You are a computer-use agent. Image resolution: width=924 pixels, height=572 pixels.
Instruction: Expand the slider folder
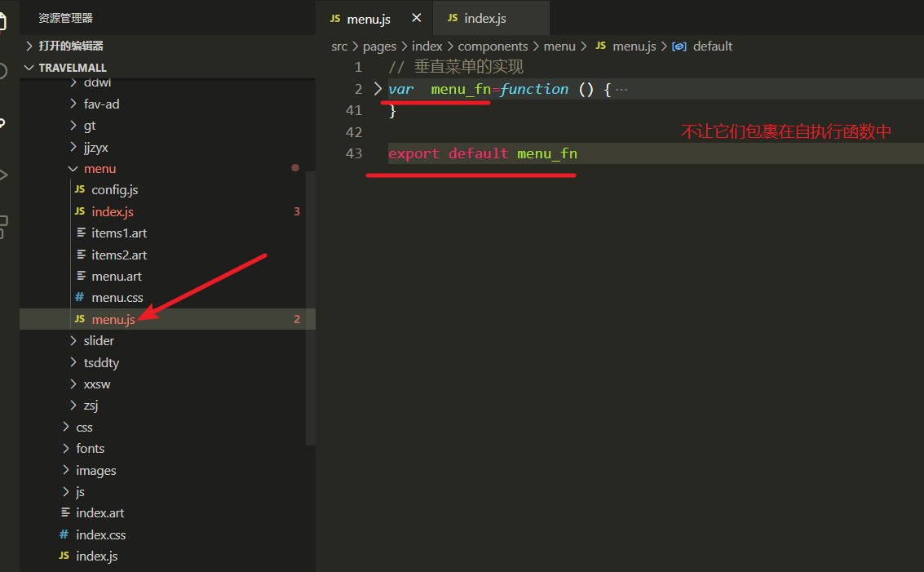click(73, 341)
